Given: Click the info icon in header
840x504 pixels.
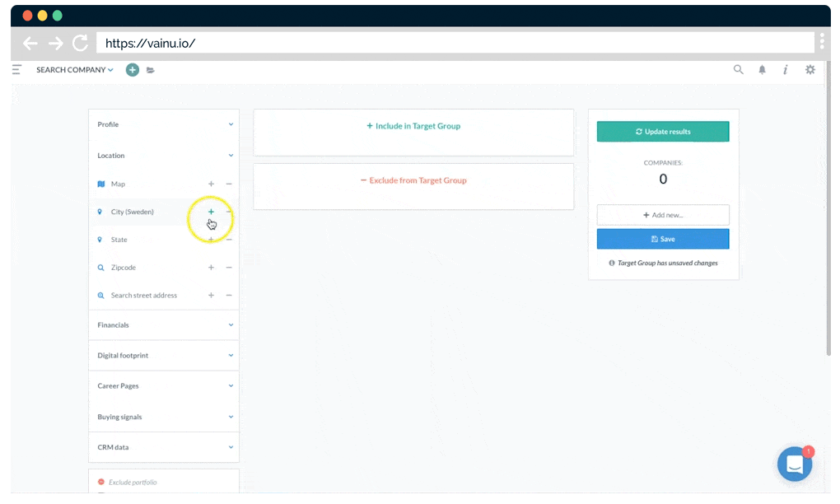Looking at the screenshot, I should pos(786,70).
